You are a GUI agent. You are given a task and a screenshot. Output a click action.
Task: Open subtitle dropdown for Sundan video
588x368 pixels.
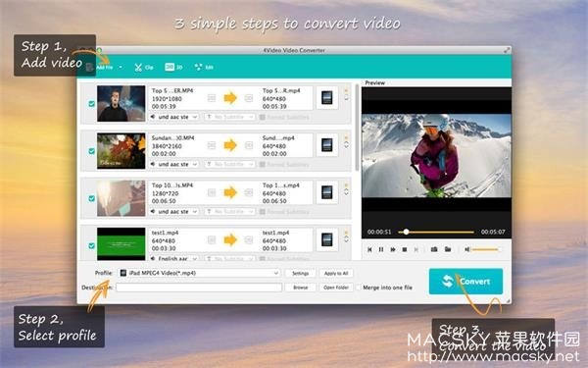point(230,165)
